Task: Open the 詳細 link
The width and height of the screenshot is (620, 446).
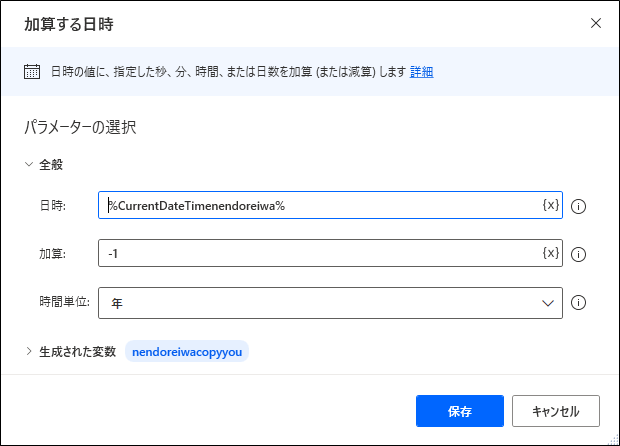Action: [x=422, y=72]
